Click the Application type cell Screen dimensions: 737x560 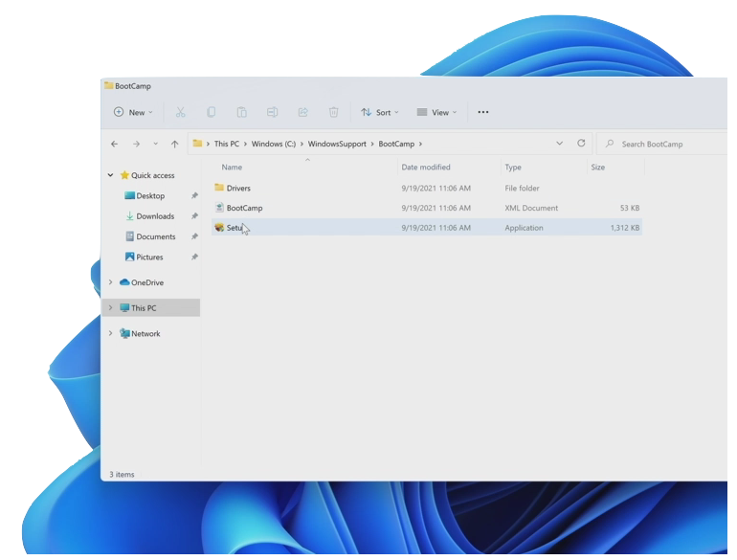(524, 228)
